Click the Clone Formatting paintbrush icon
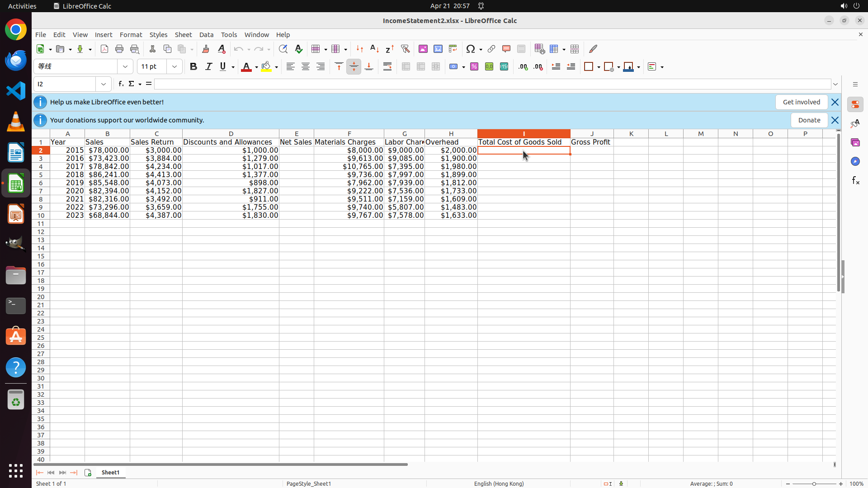Viewport: 868px width, 488px height. [x=206, y=49]
